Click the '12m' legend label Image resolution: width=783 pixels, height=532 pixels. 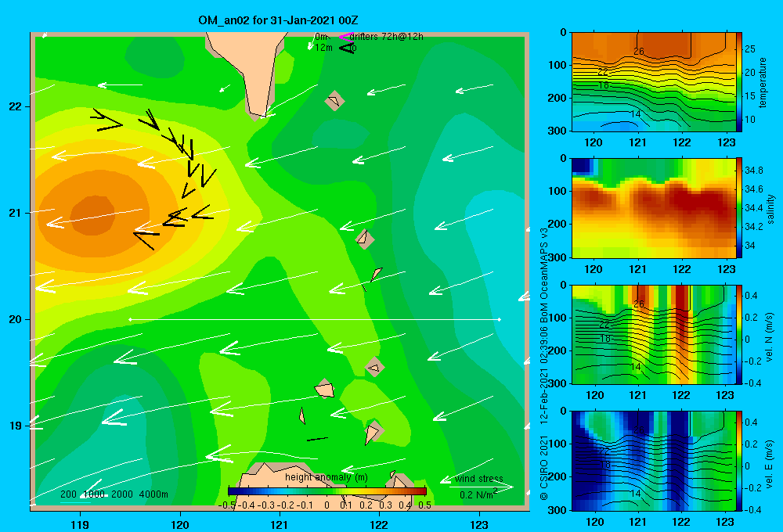click(x=323, y=48)
